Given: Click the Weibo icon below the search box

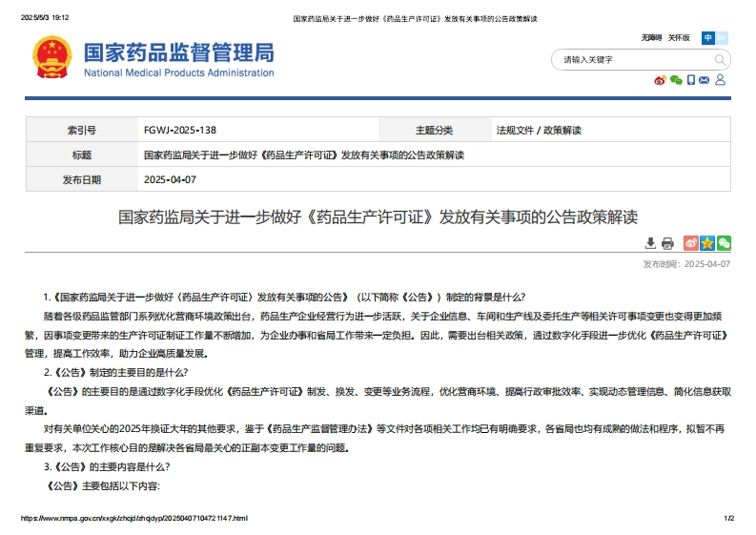Looking at the screenshot, I should (660, 80).
